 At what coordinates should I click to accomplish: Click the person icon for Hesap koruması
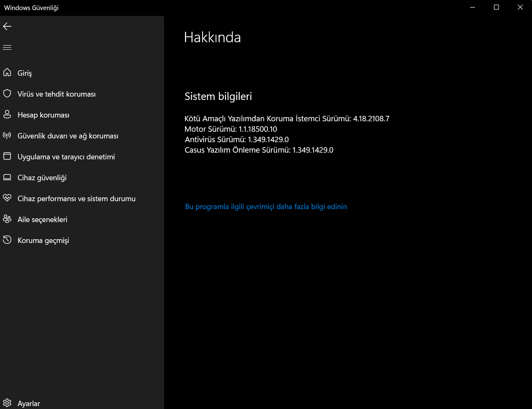7,114
